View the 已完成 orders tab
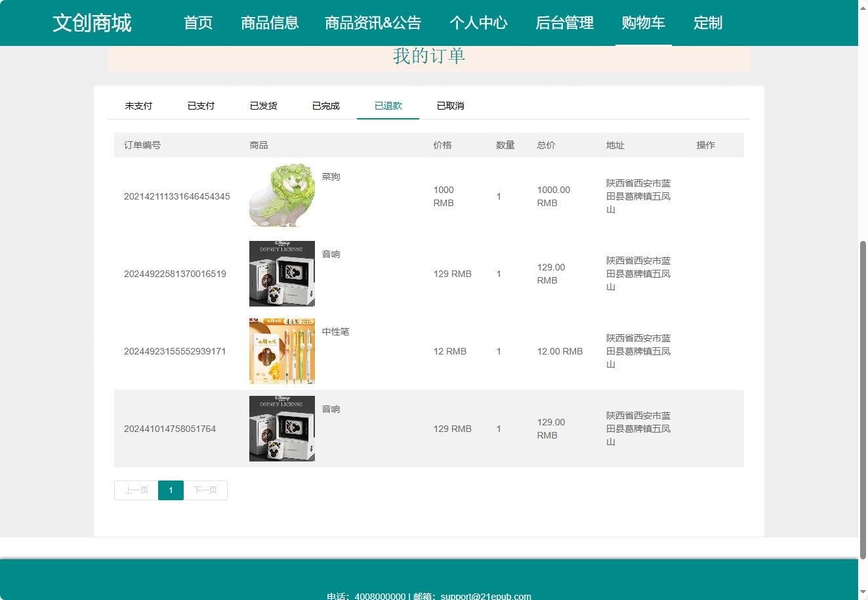Image resolution: width=868 pixels, height=600 pixels. pos(325,105)
